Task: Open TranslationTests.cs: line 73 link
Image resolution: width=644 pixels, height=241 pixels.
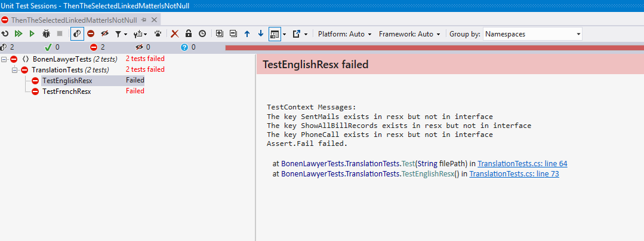Action: 514,173
